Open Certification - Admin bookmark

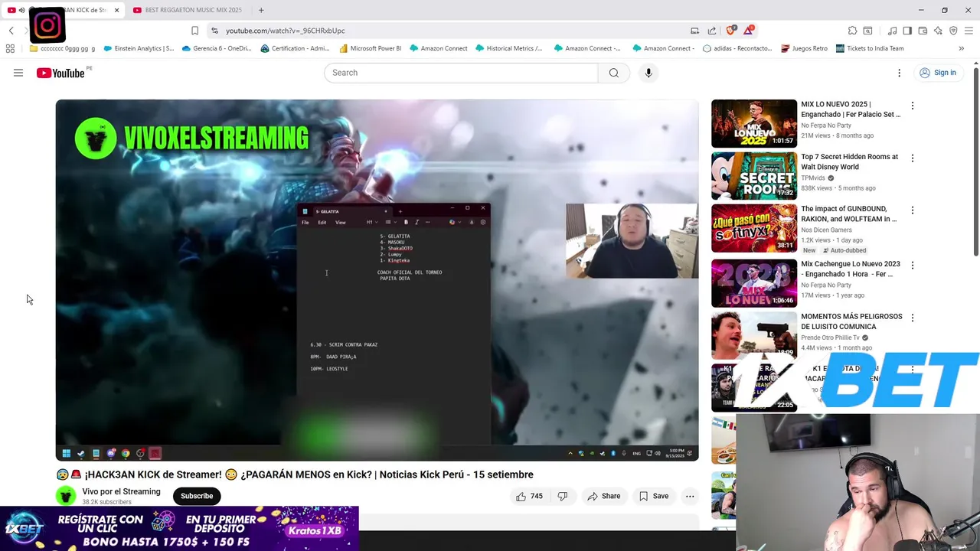295,48
